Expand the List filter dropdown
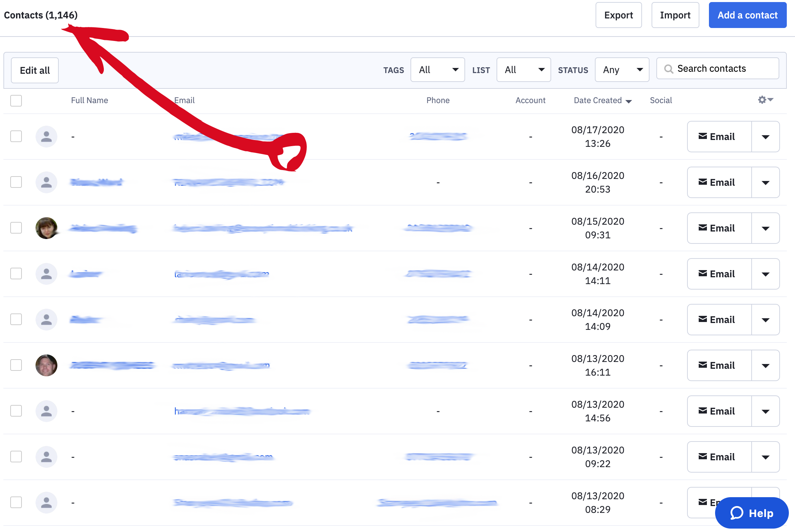Viewport: 795px width, 532px height. coord(524,70)
